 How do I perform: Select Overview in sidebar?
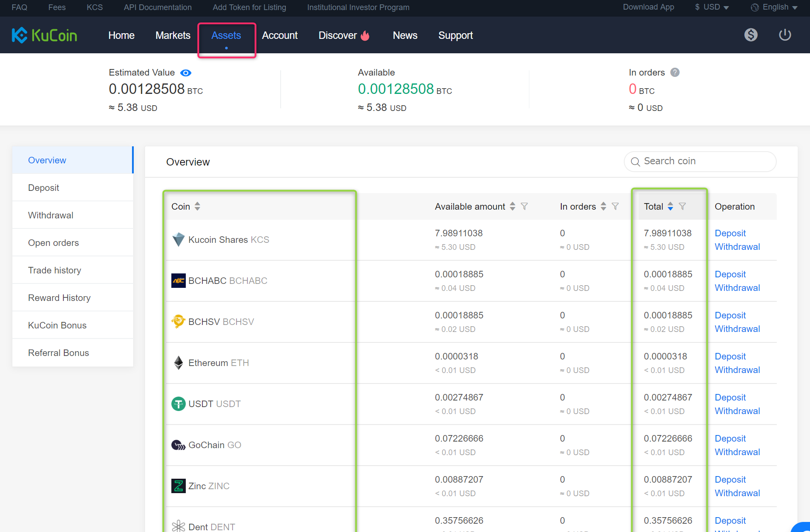pyautogui.click(x=73, y=160)
